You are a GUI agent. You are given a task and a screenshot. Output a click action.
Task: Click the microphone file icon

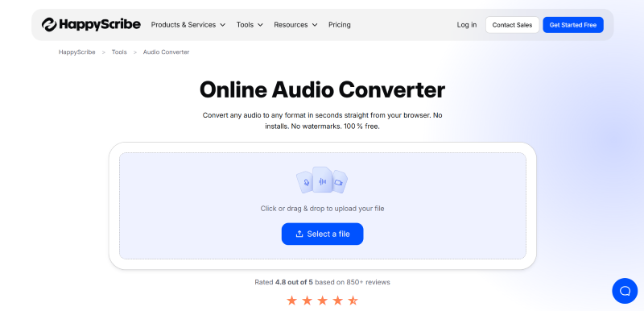[305, 182]
